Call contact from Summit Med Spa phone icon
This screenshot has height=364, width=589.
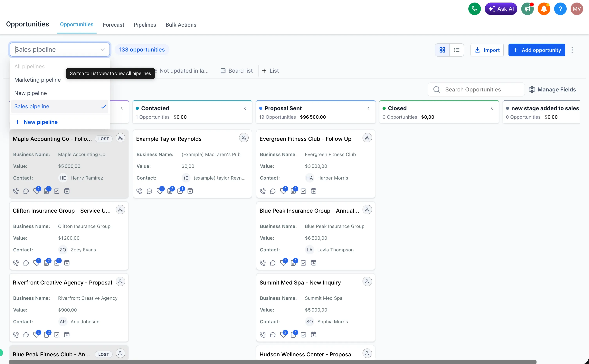click(263, 335)
